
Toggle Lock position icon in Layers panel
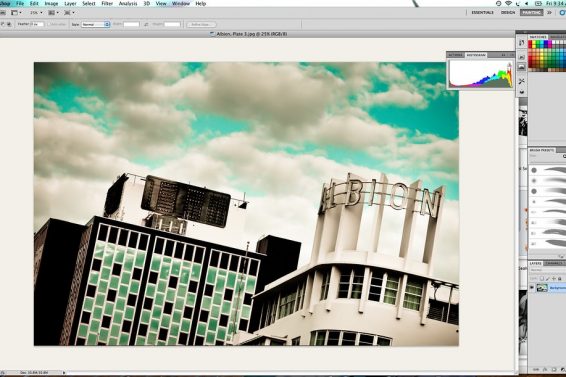554,278
